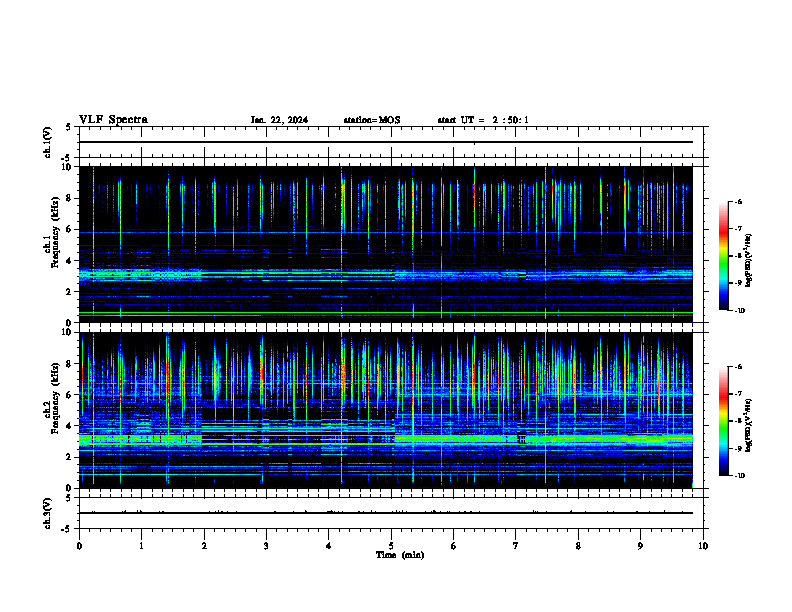
Task: Click the "8" kHz tick on ch.1 frequency axis
Action: (69, 198)
